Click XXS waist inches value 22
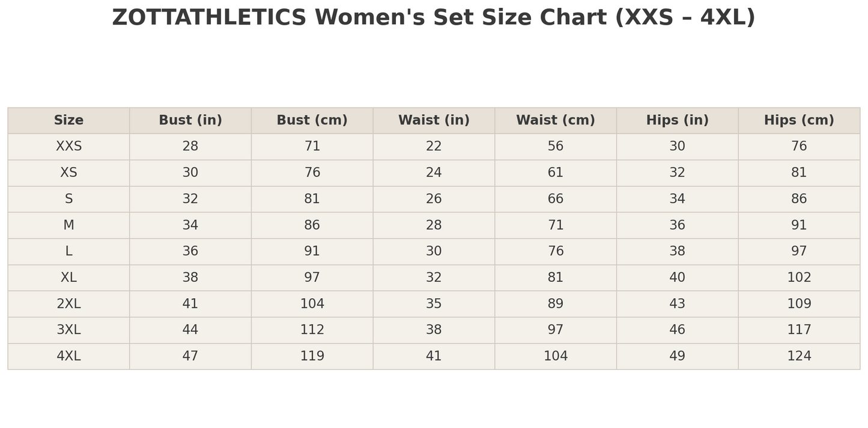The height and width of the screenshot is (428, 868). 434,147
